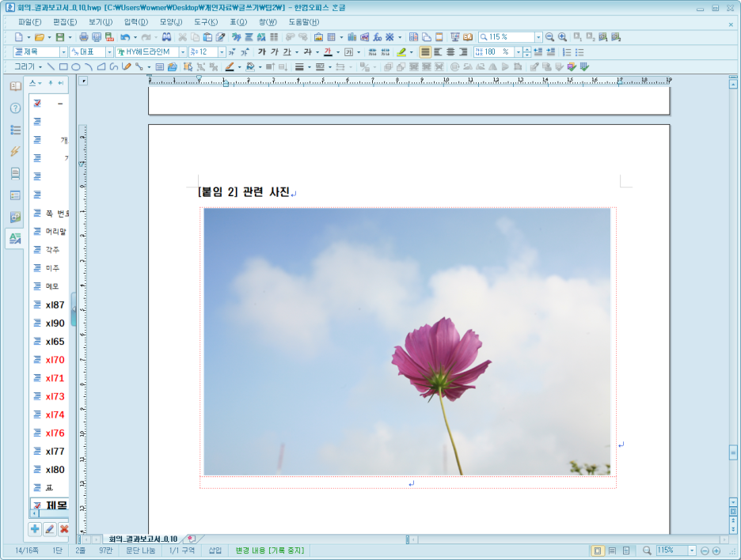Image resolution: width=741 pixels, height=560 pixels.
Task: Undo the last action
Action: click(x=125, y=37)
